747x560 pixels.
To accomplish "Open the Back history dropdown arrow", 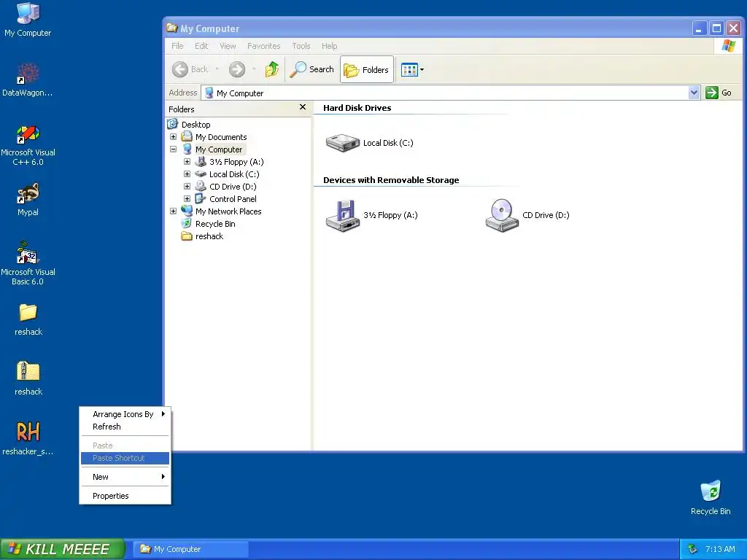I will pos(217,69).
